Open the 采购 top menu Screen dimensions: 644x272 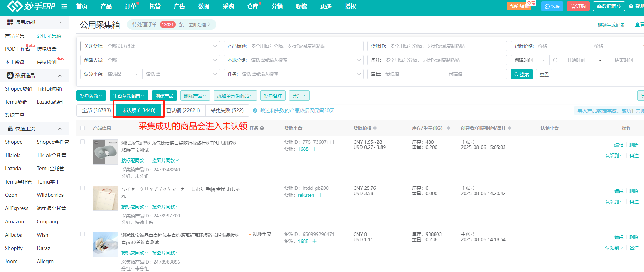pos(228,6)
